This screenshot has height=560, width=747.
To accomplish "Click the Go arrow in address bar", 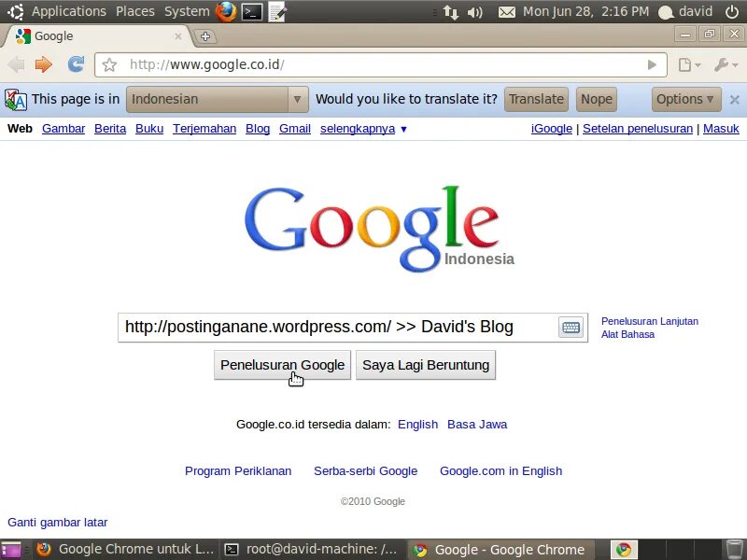I will (x=652, y=64).
